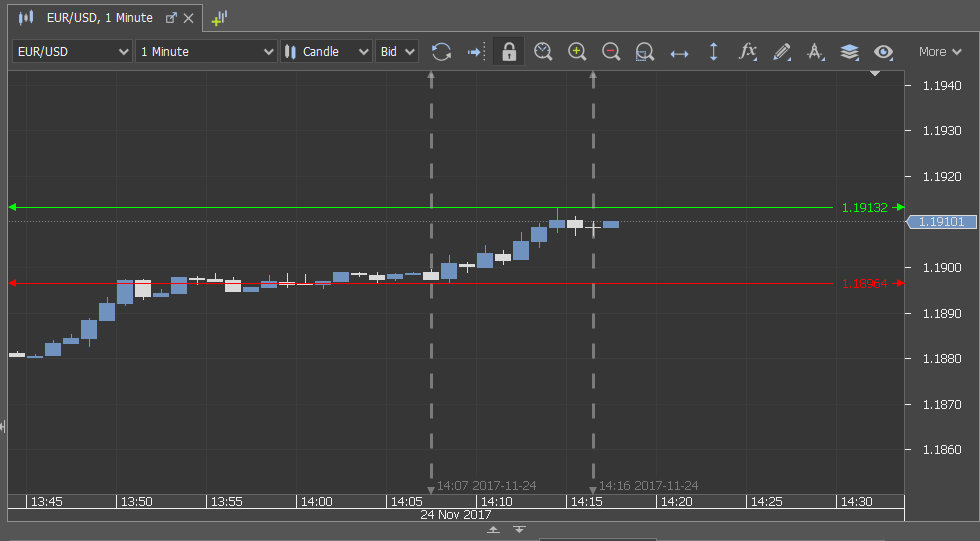Click the 14:16 2017-11-24 time marker label
980x541 pixels.
[648, 485]
